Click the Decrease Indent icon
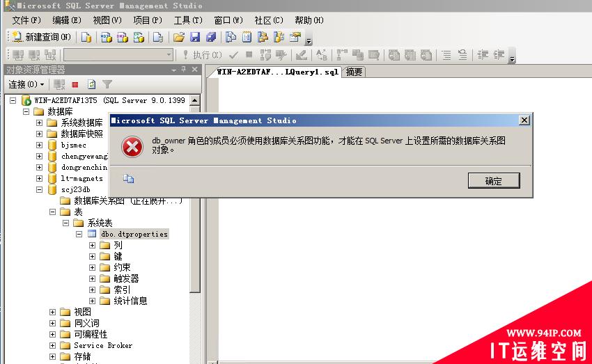 483,55
